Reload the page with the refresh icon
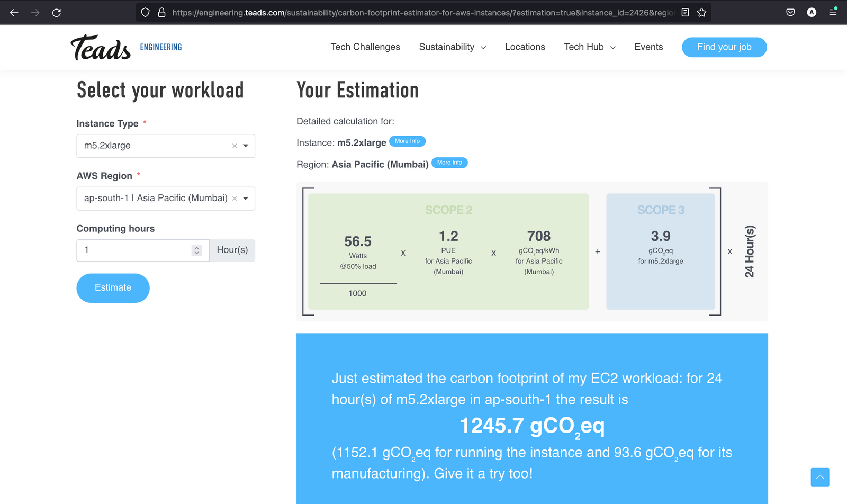Viewport: 847px width, 504px height. [57, 12]
